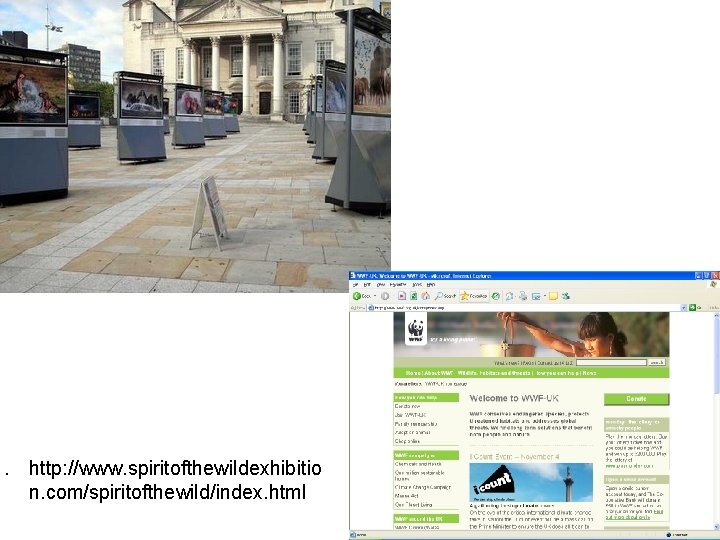
Task: Click the Messenger icon in IE toolbar
Action: [566, 296]
